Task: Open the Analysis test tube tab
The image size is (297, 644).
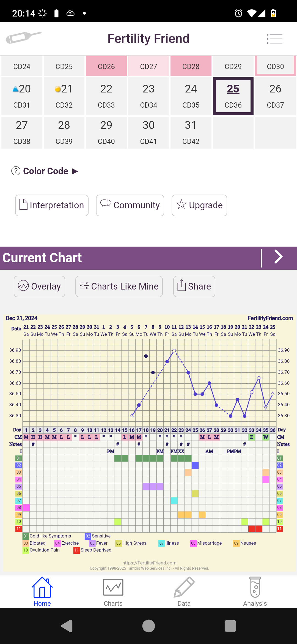Action: [255, 591]
